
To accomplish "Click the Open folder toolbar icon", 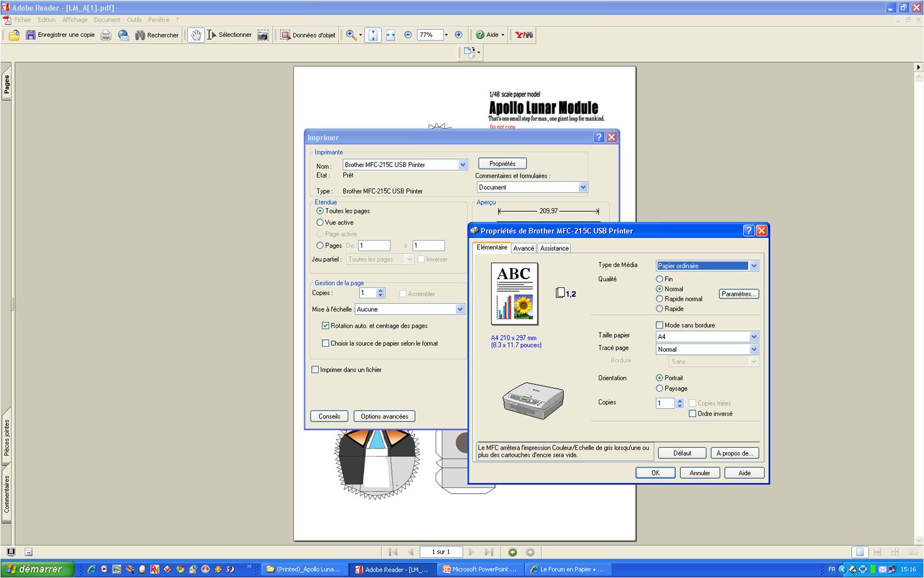I will pyautogui.click(x=14, y=35).
